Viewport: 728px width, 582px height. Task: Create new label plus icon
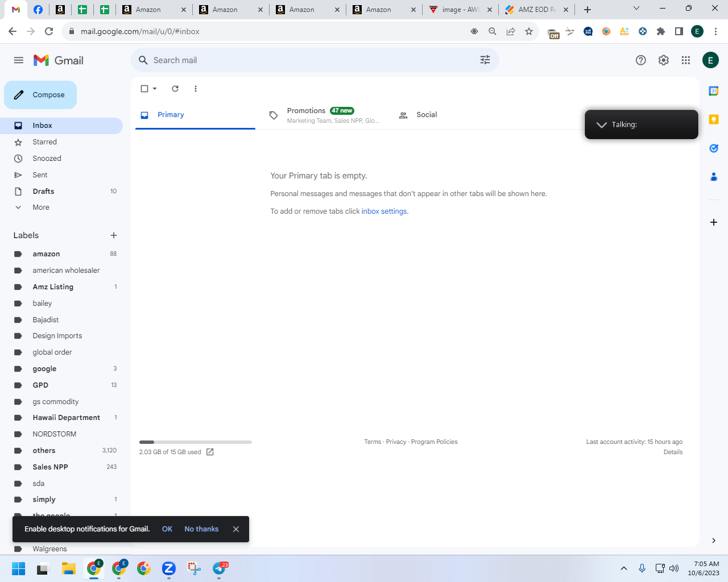pyautogui.click(x=114, y=235)
